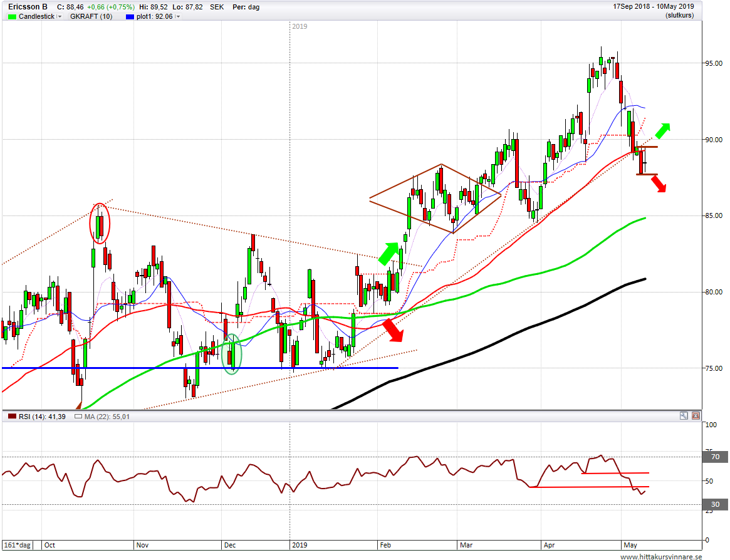
Task: Open the www.hittakursvinnare.se link
Action: 661,556
